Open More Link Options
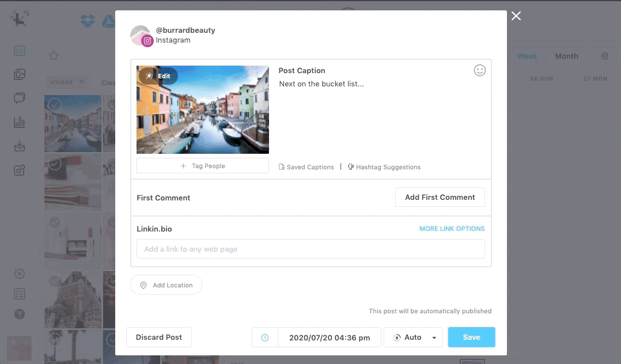Image resolution: width=621 pixels, height=364 pixels. click(452, 229)
